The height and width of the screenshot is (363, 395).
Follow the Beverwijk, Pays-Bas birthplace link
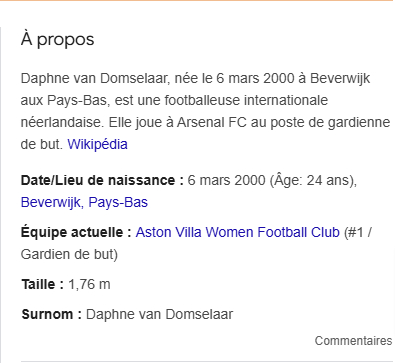[x=84, y=202]
